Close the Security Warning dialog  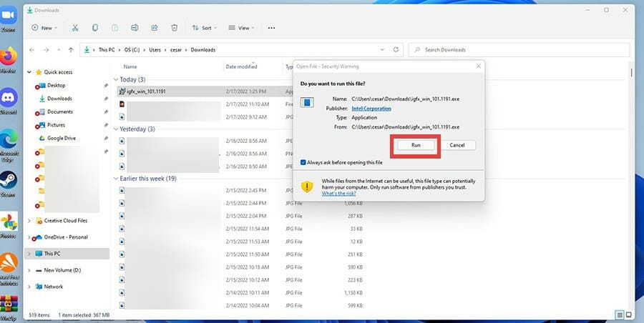pos(478,66)
